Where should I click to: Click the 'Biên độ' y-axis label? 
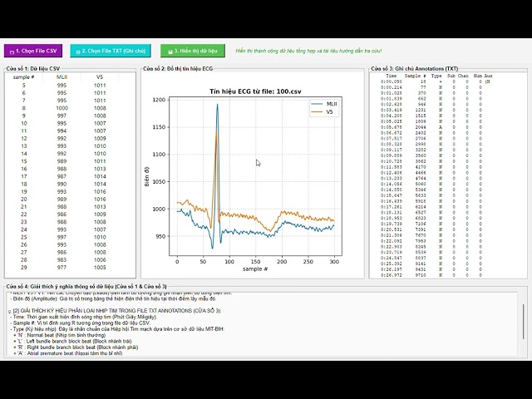pyautogui.click(x=147, y=176)
